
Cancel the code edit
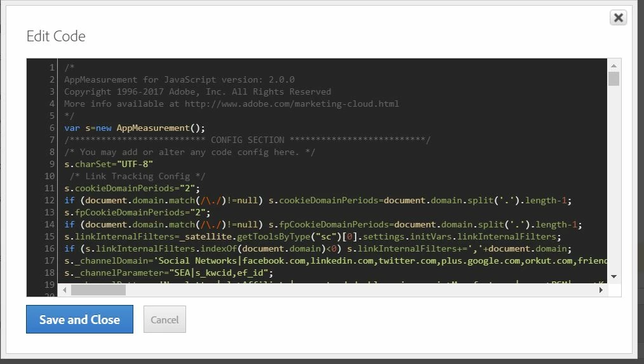164,320
